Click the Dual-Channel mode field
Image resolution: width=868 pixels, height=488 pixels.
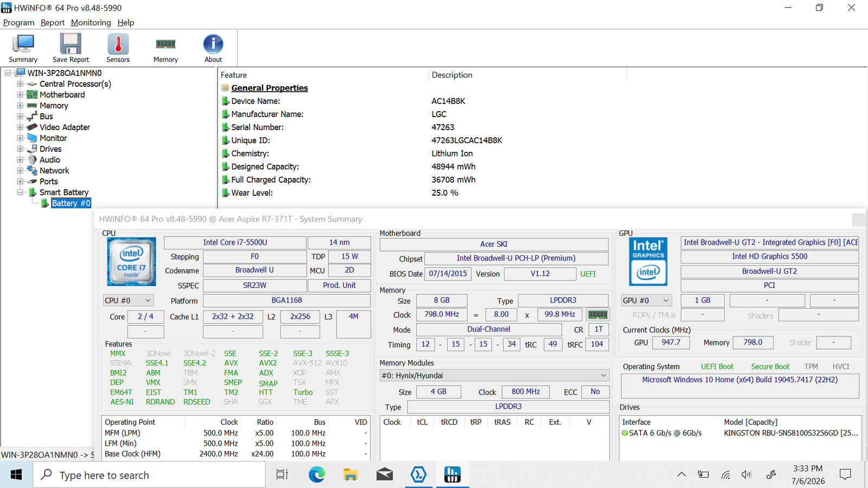(489, 329)
